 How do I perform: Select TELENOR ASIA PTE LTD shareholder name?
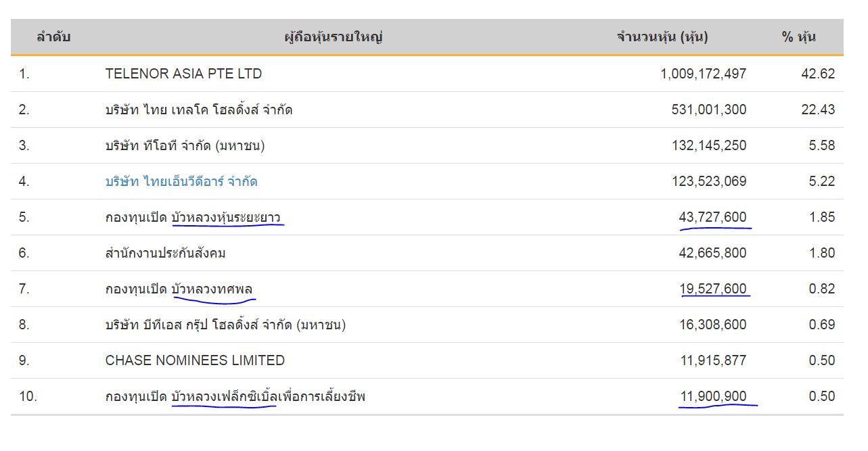pyautogui.click(x=183, y=74)
